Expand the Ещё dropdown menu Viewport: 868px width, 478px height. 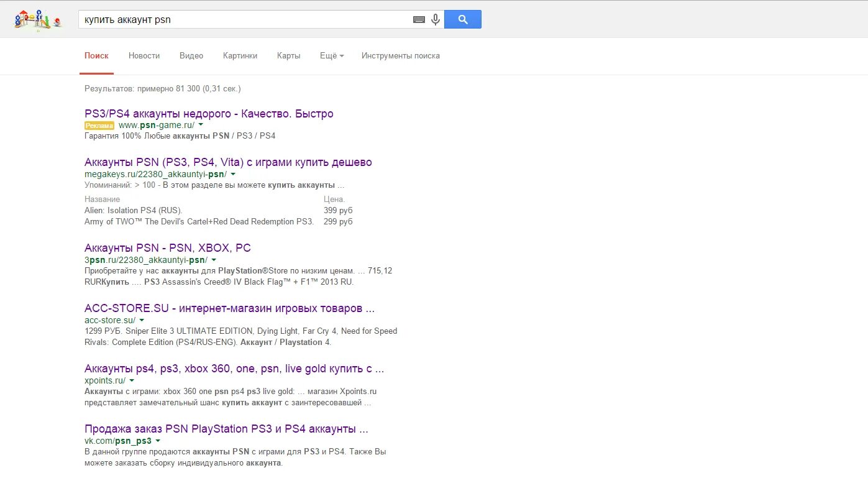(x=332, y=55)
